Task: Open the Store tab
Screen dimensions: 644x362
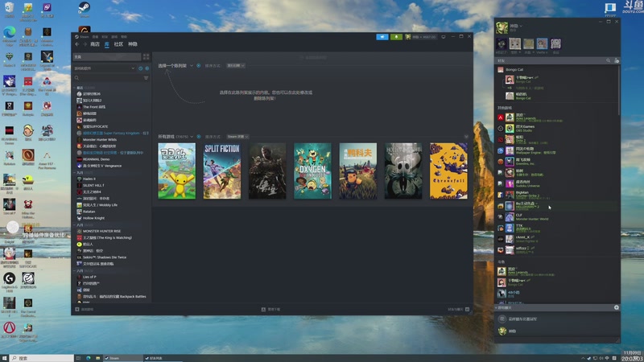Action: (x=95, y=44)
